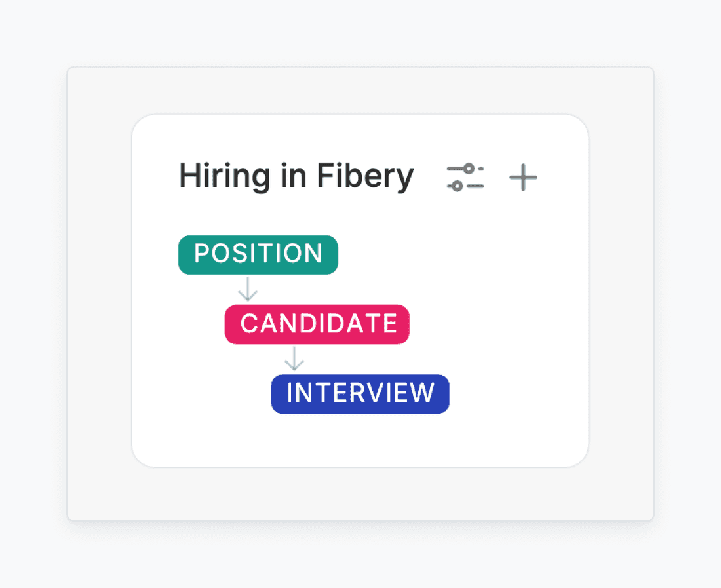Add a new item with the plus
This screenshot has height=588, width=721.
point(523,178)
